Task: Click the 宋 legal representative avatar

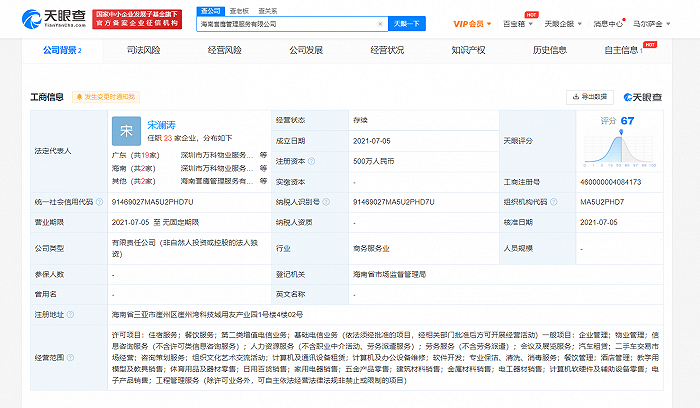Action: (125, 130)
